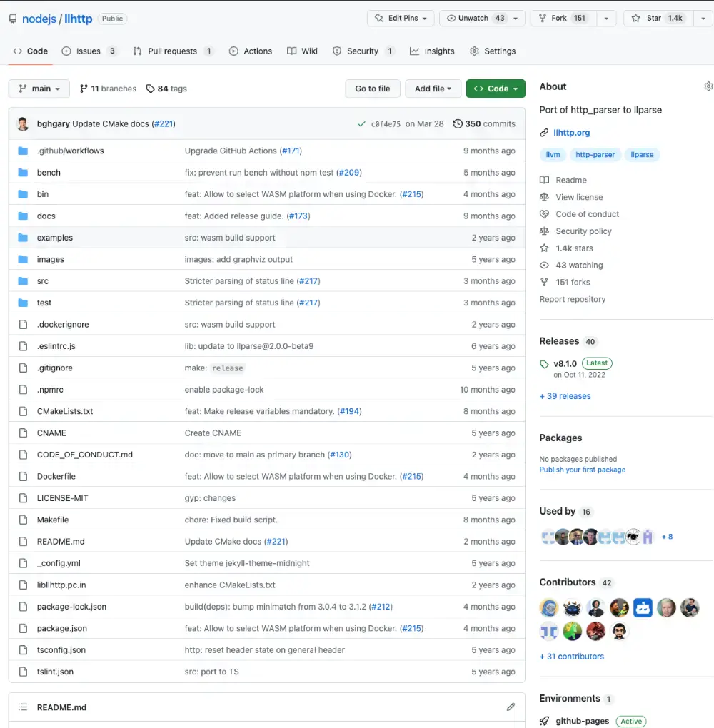Open the Insights tab

(432, 51)
